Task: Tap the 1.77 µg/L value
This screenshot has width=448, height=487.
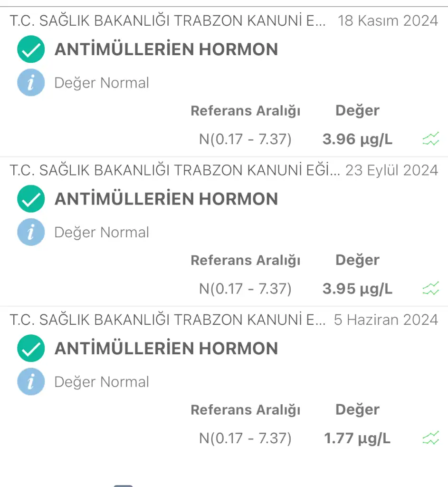Action: (x=357, y=438)
